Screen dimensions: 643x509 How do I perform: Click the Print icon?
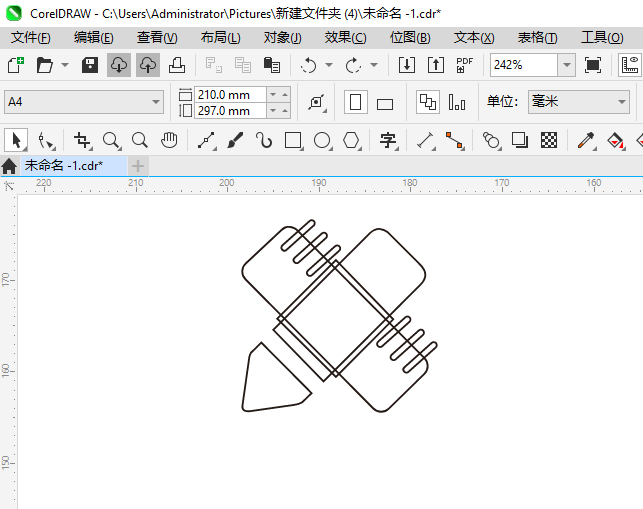(x=177, y=65)
